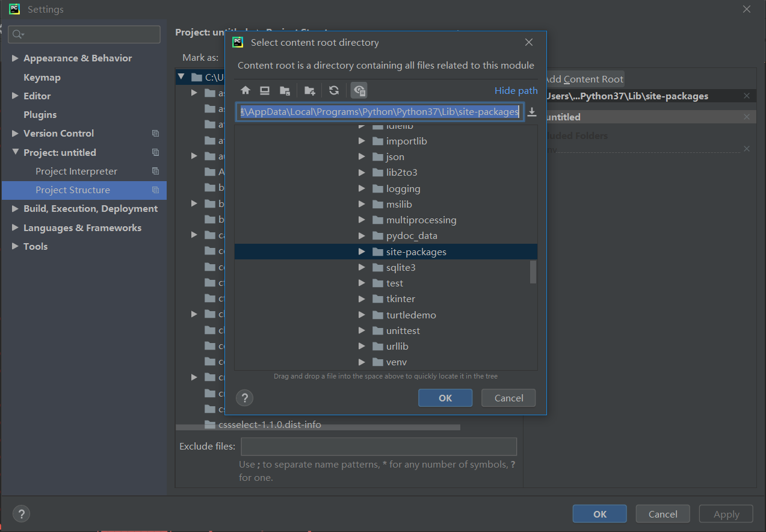Confirm with OK in content root dialog
766x532 pixels.
445,398
